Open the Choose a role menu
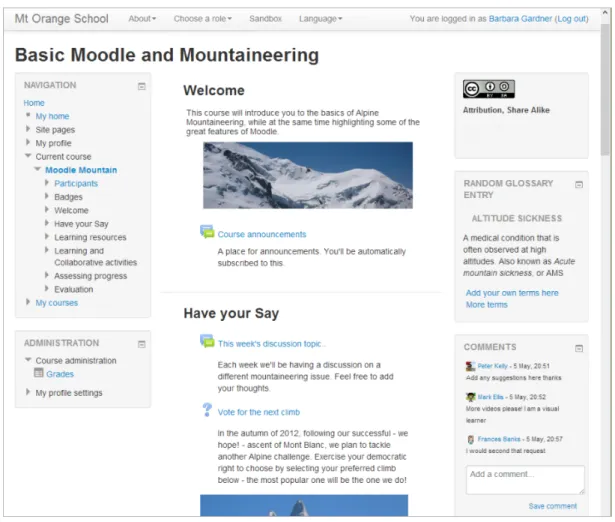Viewport: 615px width, 522px height. (x=203, y=18)
